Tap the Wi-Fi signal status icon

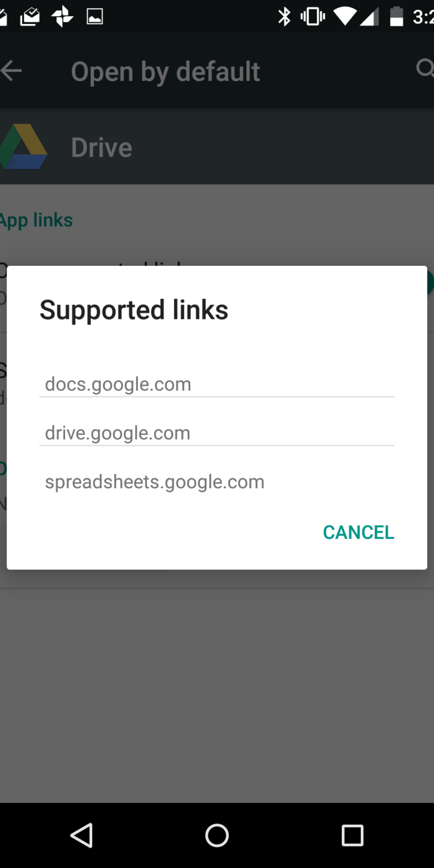(x=345, y=17)
